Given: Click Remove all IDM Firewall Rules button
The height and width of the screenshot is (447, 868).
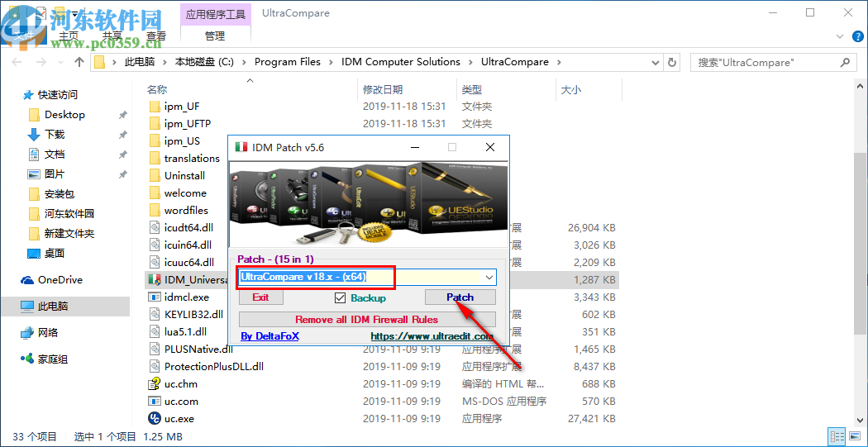Looking at the screenshot, I should click(366, 319).
